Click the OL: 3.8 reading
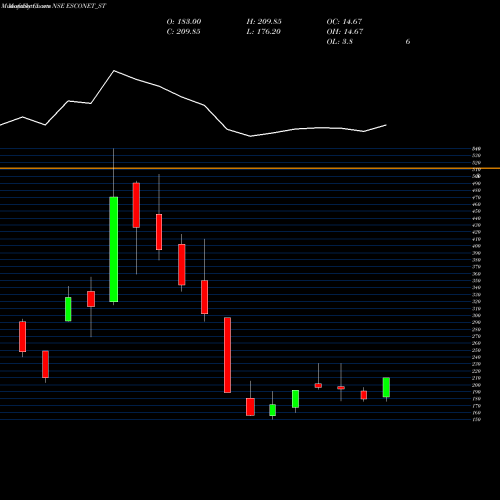Viewport: 500px width, 500px height. click(x=340, y=42)
